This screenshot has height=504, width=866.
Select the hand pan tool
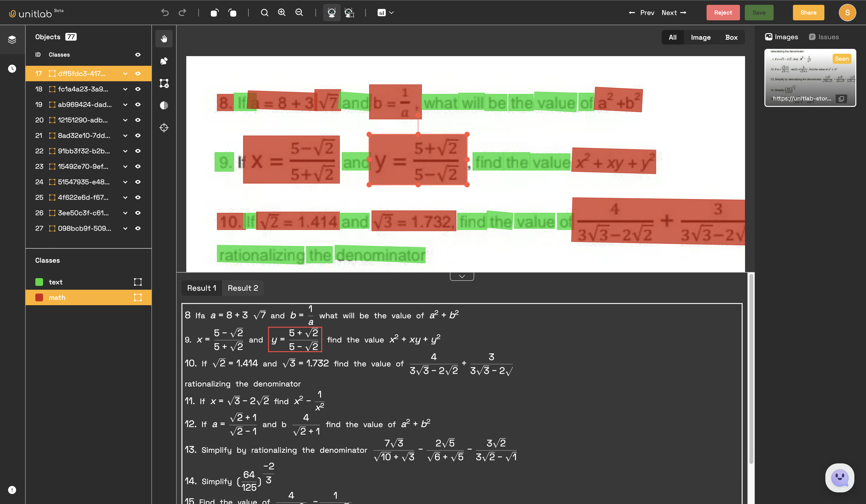point(164,38)
